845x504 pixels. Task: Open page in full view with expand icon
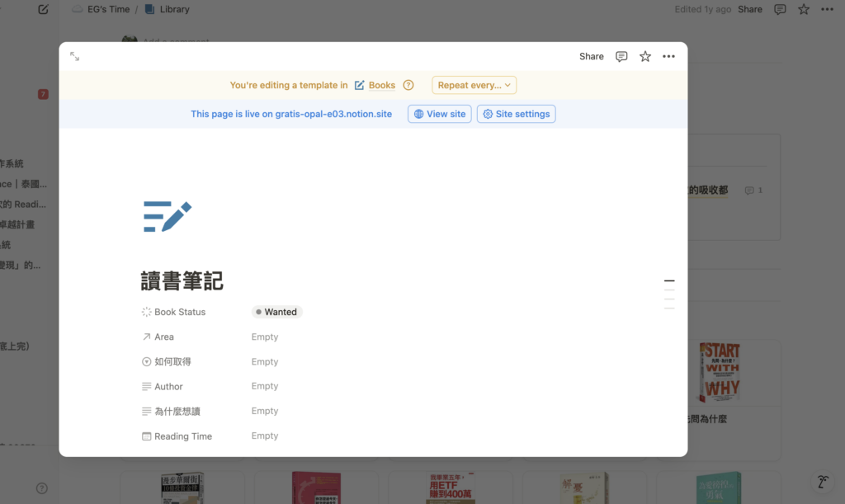point(75,56)
